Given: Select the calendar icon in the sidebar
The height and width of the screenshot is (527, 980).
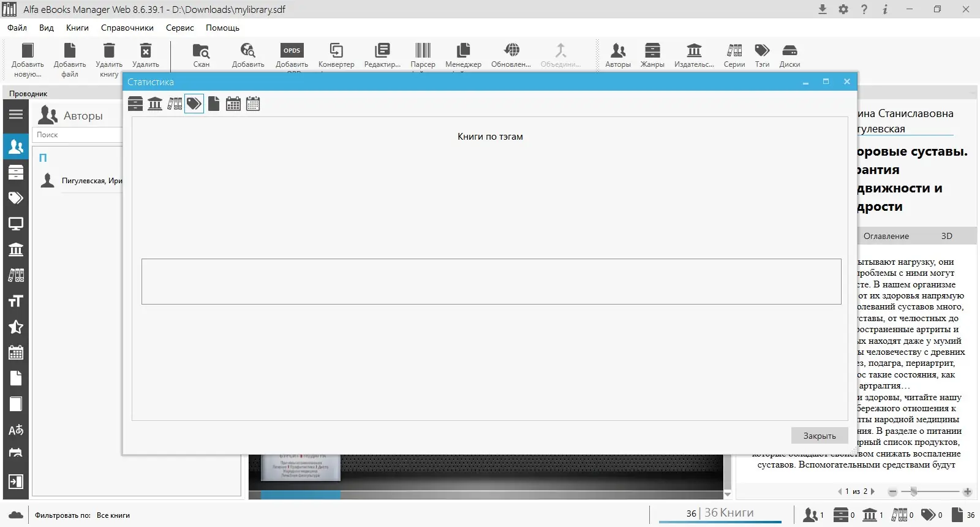Looking at the screenshot, I should pyautogui.click(x=16, y=352).
